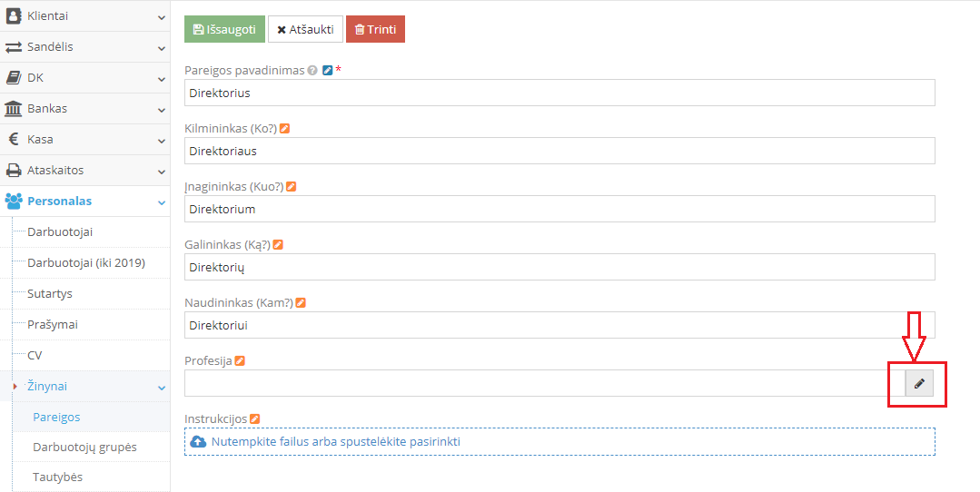Collapse the Žinynai submenu chevron

coord(161,388)
